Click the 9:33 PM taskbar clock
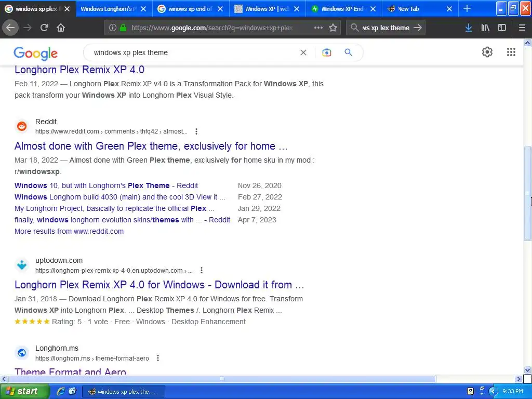 512,391
